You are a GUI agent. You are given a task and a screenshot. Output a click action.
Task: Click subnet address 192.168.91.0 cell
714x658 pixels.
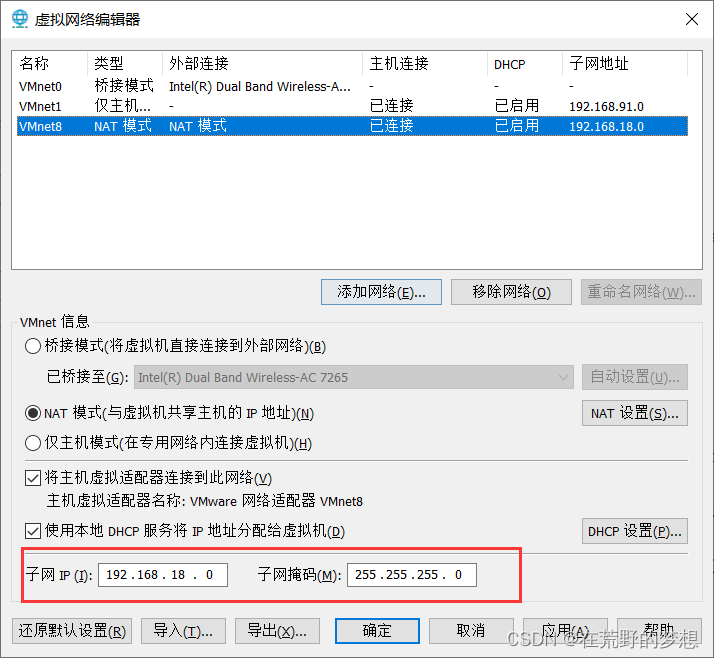[x=607, y=107]
